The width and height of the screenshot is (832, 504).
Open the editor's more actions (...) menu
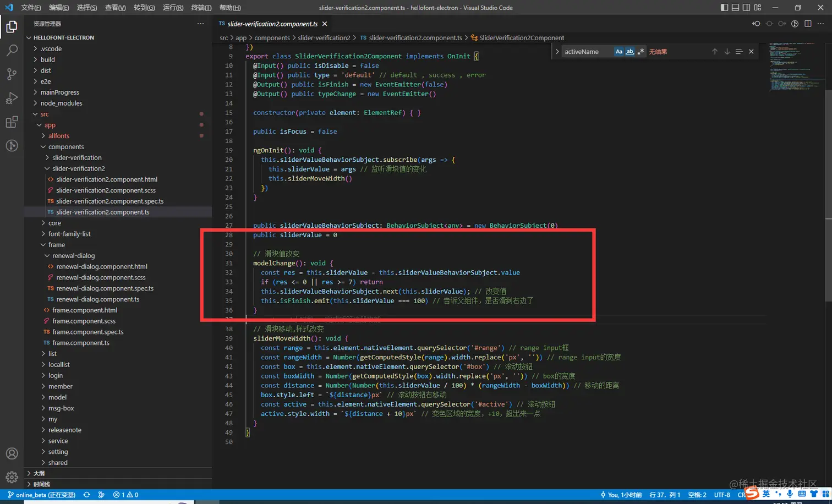(820, 24)
